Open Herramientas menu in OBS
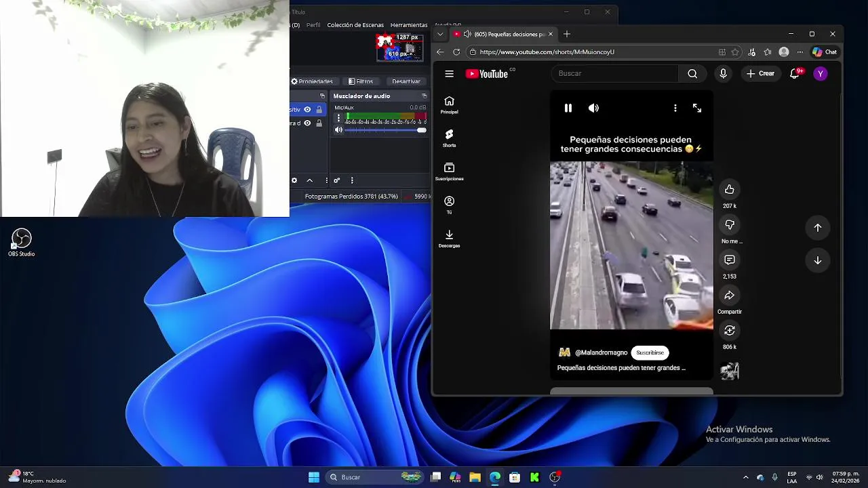Image resolution: width=868 pixels, height=488 pixels. click(x=409, y=25)
